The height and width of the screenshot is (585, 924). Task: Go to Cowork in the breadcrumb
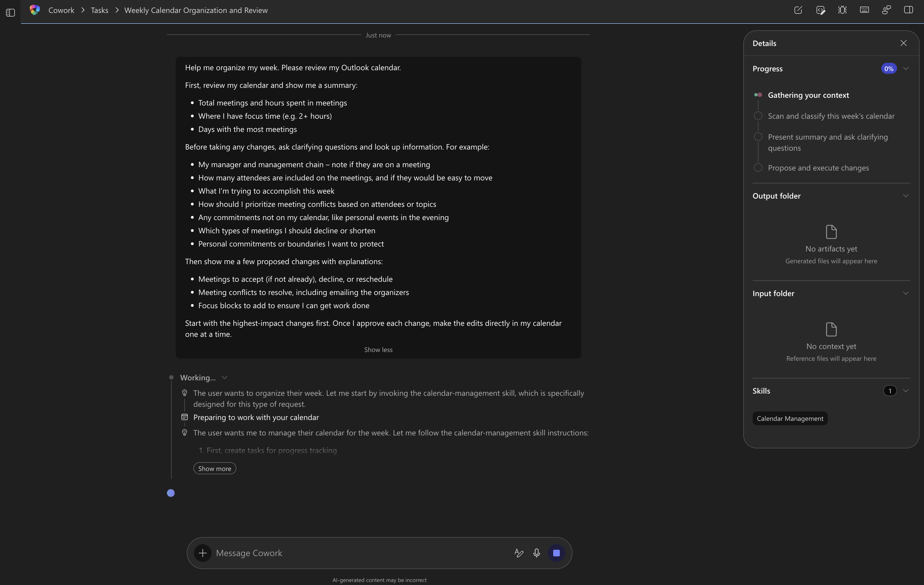point(61,10)
